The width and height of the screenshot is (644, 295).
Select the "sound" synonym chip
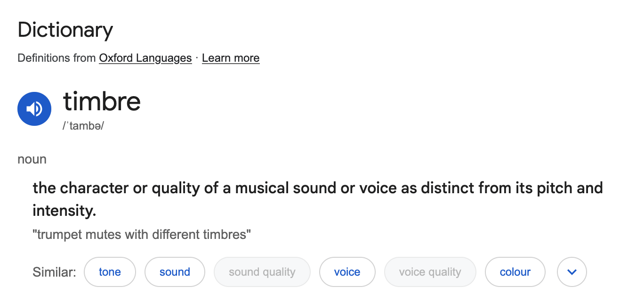[175, 272]
